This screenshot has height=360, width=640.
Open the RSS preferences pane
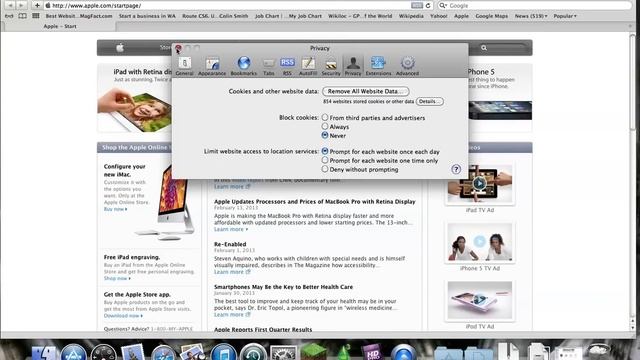[287, 66]
